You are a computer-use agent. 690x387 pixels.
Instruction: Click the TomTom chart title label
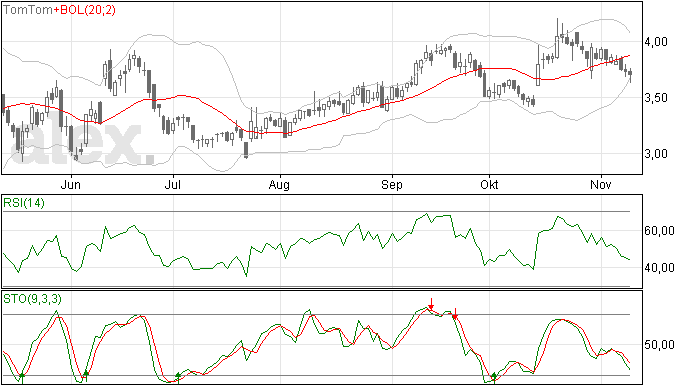[28, 10]
